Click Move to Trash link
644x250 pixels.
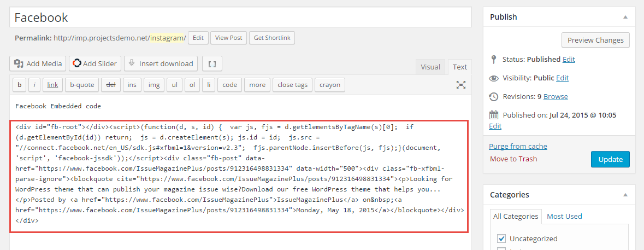tap(513, 159)
